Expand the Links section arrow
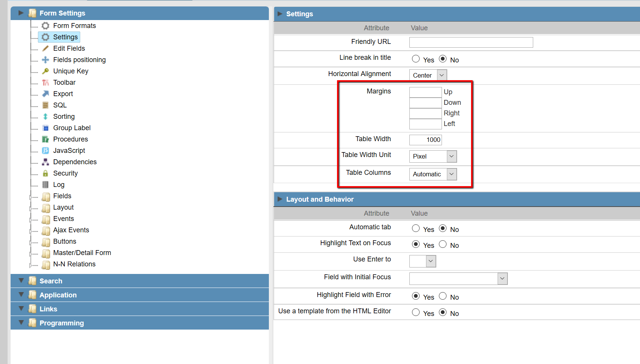 coord(21,309)
